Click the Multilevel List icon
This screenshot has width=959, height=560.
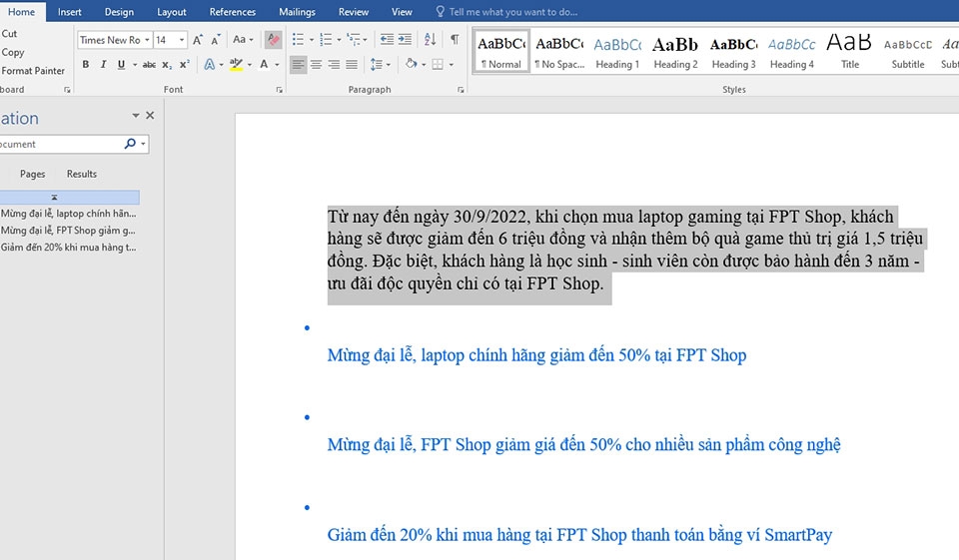click(x=354, y=40)
